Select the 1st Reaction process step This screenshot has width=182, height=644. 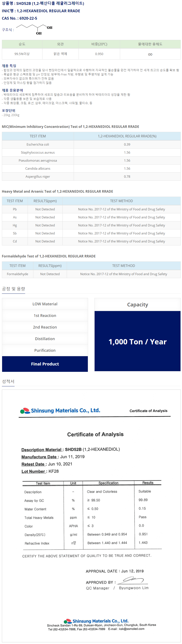click(45, 315)
